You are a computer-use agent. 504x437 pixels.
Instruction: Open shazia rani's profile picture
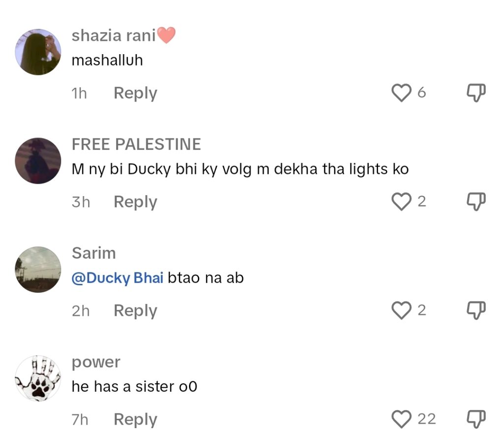[38, 52]
